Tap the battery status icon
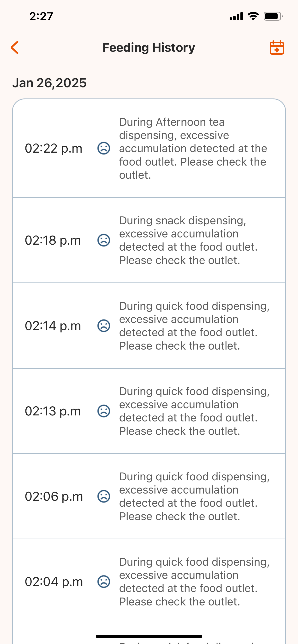298x644 pixels. (273, 17)
